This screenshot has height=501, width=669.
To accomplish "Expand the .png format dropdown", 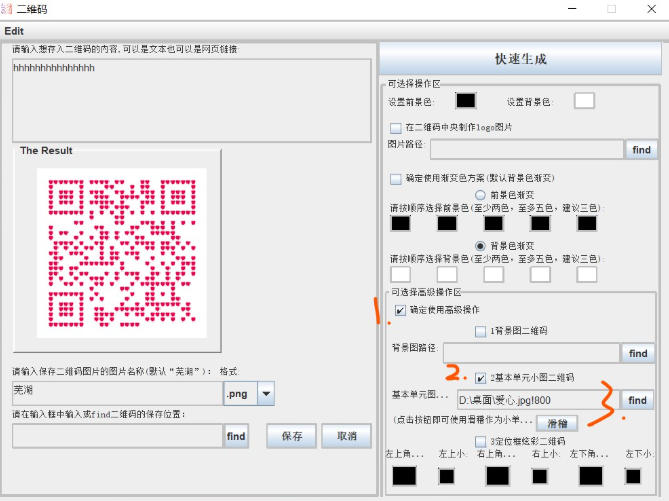I will click(x=265, y=394).
